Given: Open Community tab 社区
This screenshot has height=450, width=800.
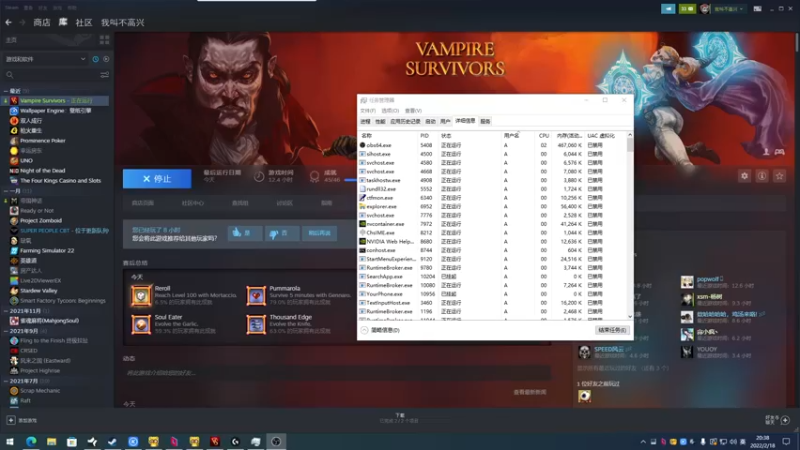Looking at the screenshot, I should pos(84,22).
